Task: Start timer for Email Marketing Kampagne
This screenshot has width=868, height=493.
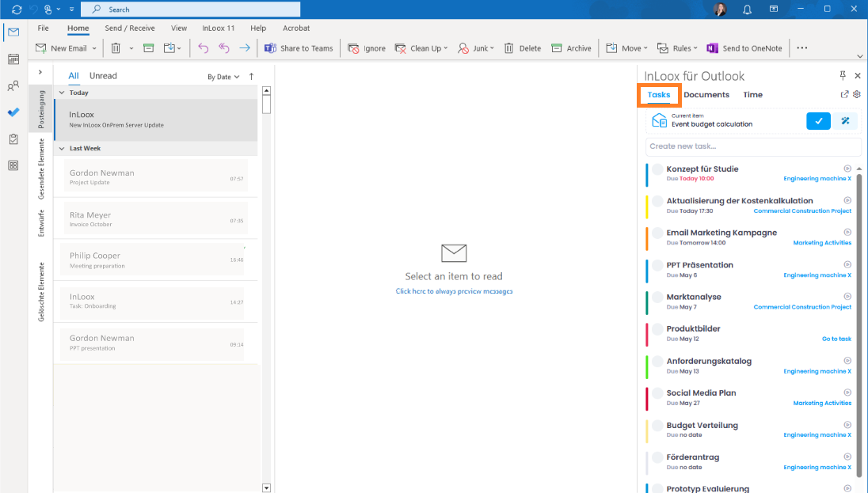Action: coord(847,232)
